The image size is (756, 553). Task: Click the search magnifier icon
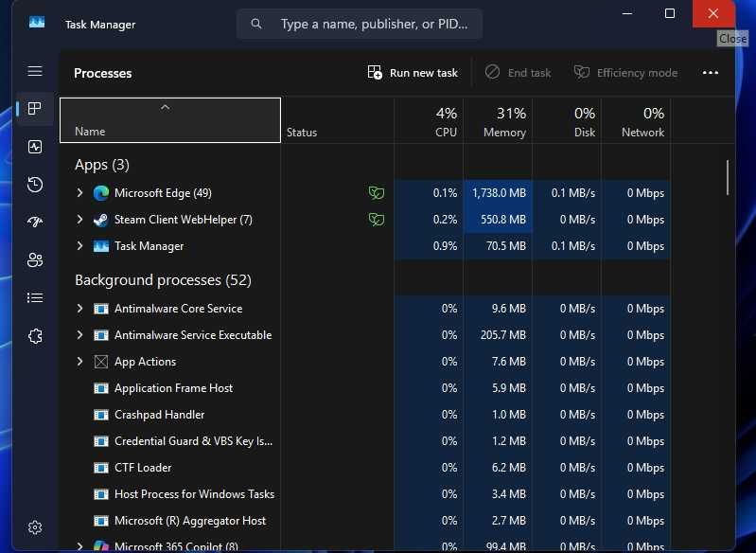[x=256, y=24]
